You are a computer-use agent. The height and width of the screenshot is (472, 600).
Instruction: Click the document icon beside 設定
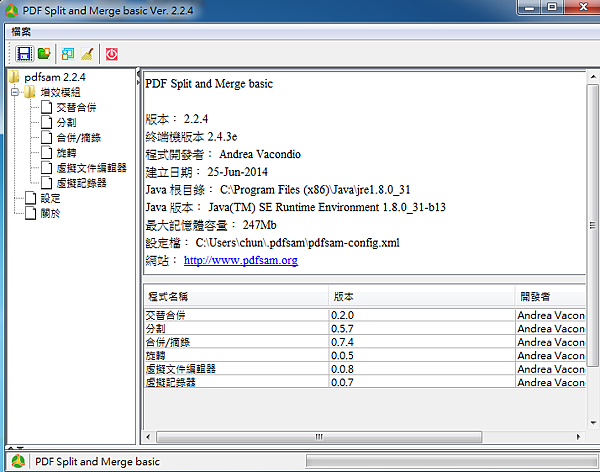tap(31, 198)
